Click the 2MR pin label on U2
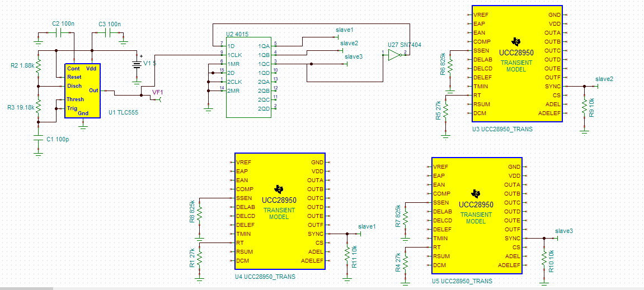The image size is (644, 290). click(233, 91)
